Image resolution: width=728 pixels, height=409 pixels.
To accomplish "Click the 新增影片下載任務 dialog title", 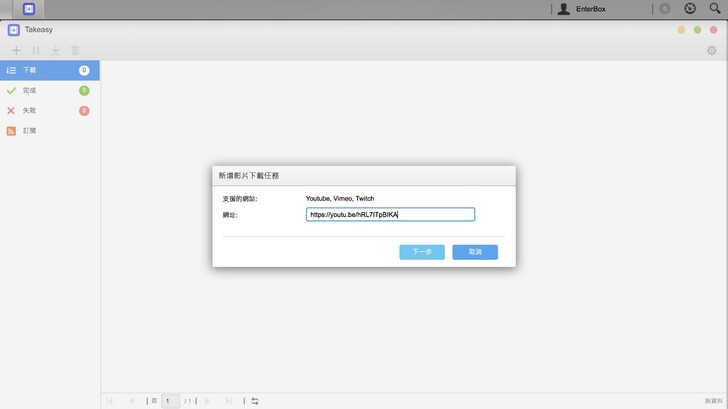I will click(x=249, y=175).
